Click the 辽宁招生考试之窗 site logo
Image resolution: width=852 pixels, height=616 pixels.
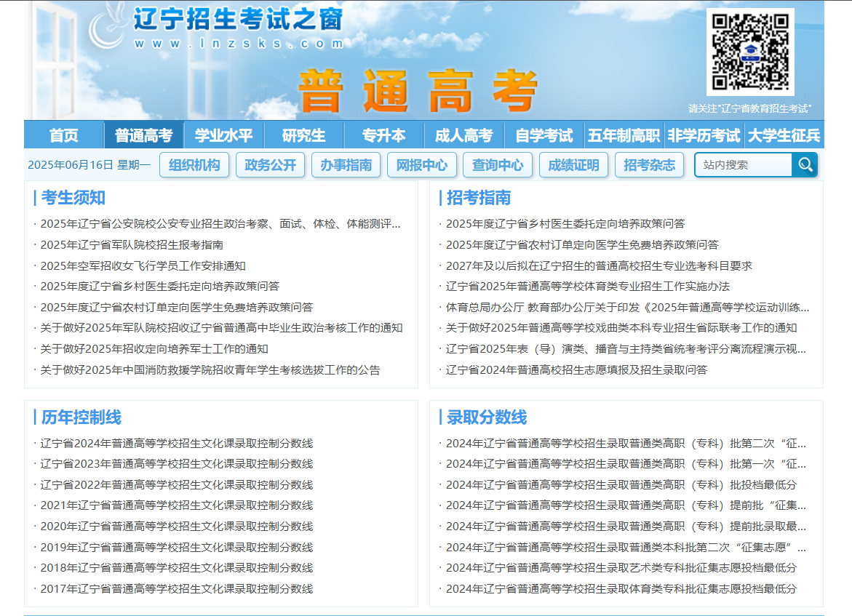[218, 29]
